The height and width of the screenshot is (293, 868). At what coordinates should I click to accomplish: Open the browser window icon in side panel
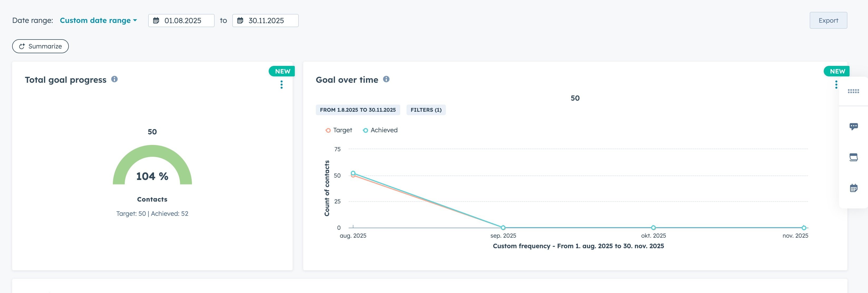[853, 157]
